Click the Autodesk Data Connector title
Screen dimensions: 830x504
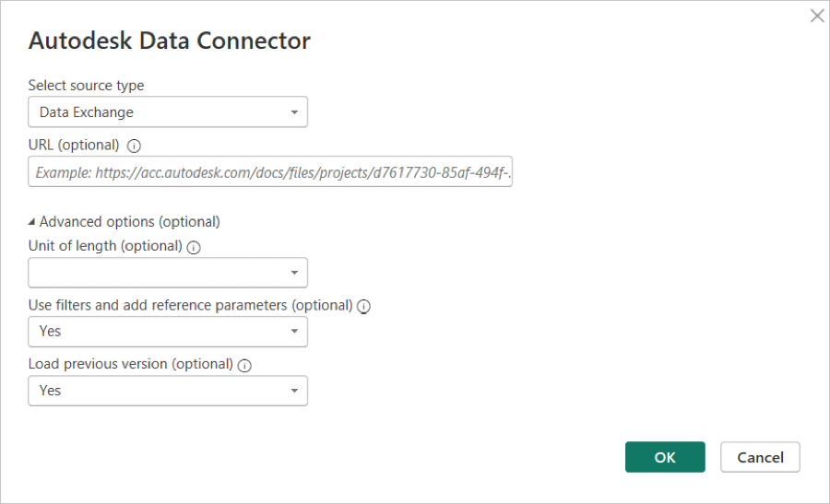click(170, 41)
